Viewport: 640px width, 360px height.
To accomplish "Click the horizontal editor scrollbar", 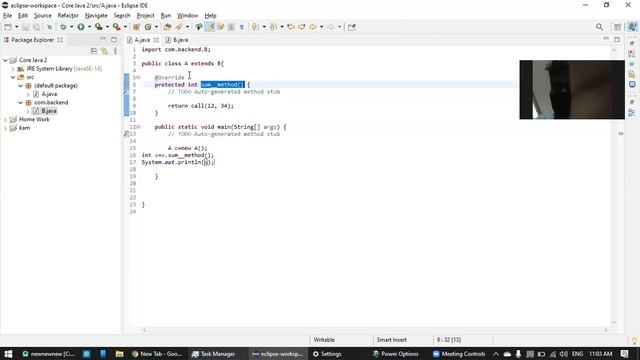I will 375,330.
